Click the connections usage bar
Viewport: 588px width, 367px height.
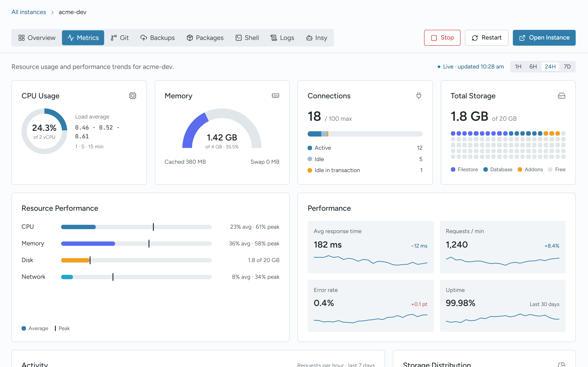(365, 134)
